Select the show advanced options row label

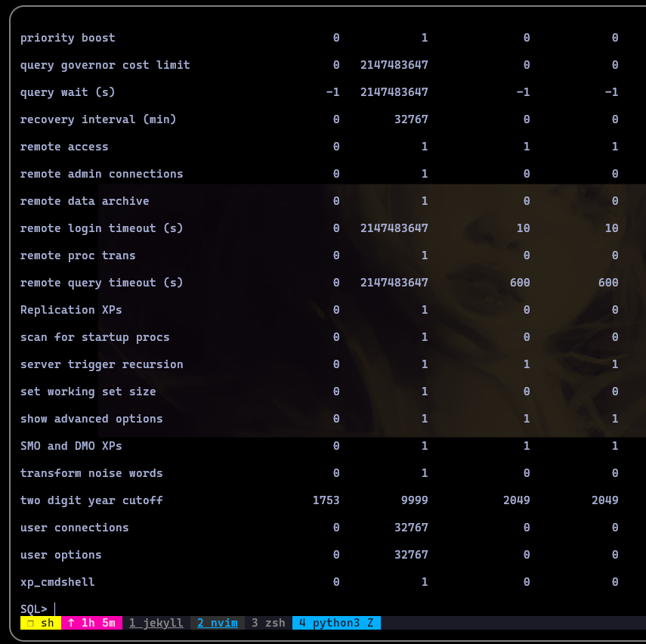91,419
